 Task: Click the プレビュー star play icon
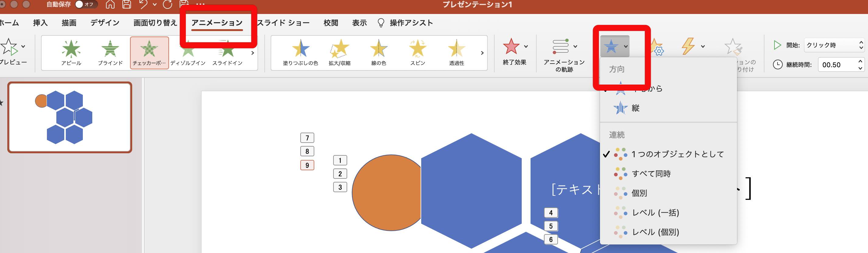coord(9,47)
